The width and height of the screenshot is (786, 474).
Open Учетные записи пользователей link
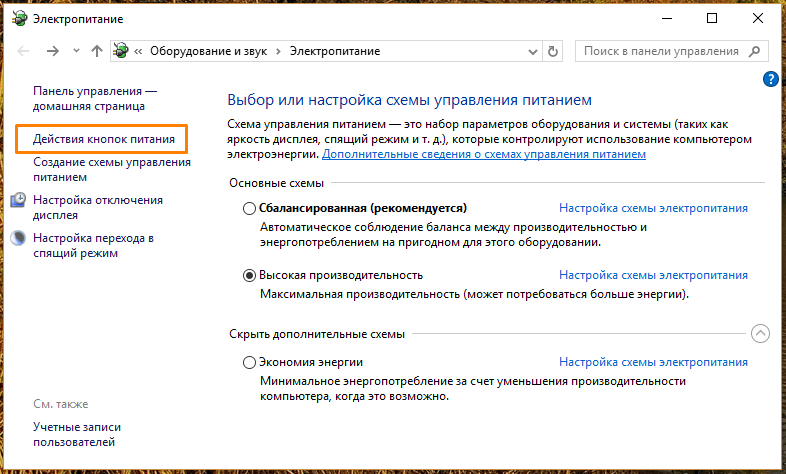point(77,434)
